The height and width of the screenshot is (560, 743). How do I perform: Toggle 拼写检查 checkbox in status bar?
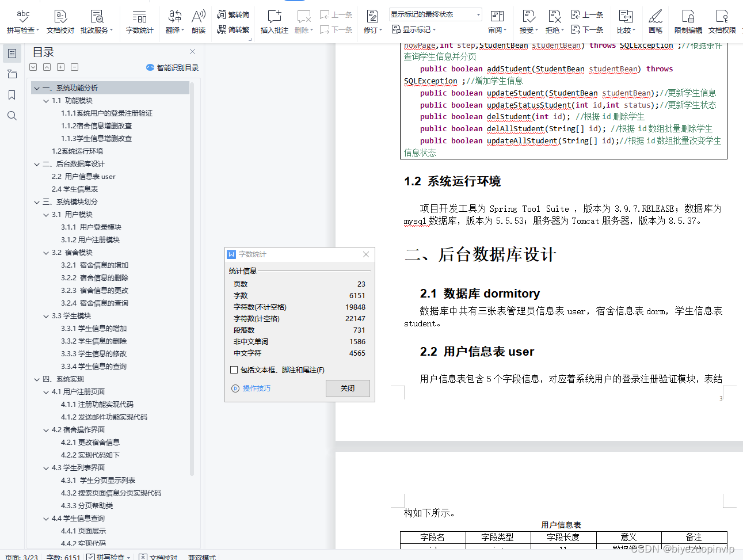tap(90, 557)
